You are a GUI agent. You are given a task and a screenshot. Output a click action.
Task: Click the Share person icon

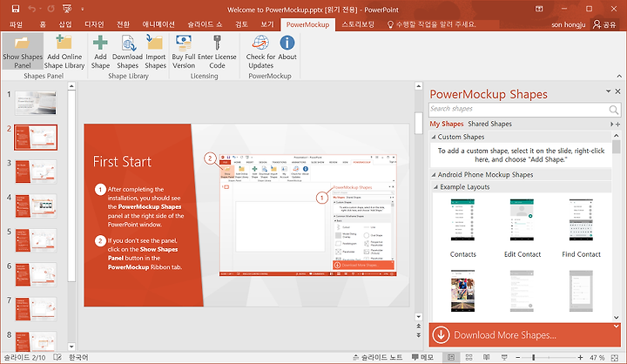click(x=597, y=24)
